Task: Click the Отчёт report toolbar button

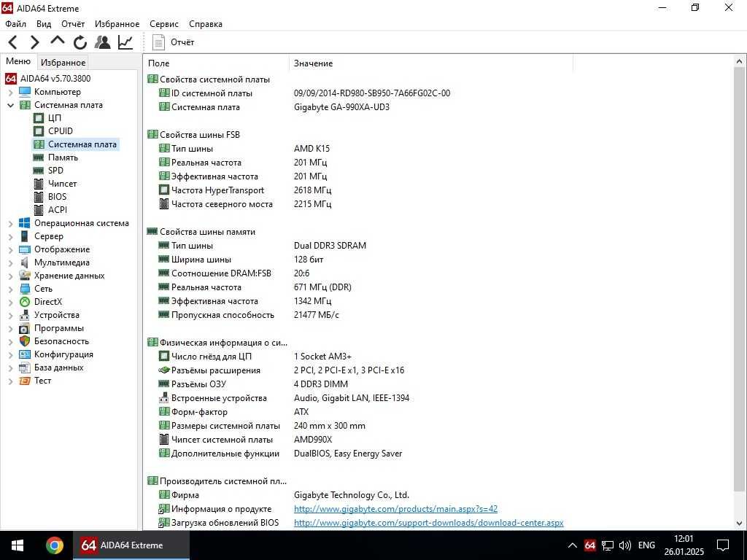Action: pyautogui.click(x=173, y=42)
